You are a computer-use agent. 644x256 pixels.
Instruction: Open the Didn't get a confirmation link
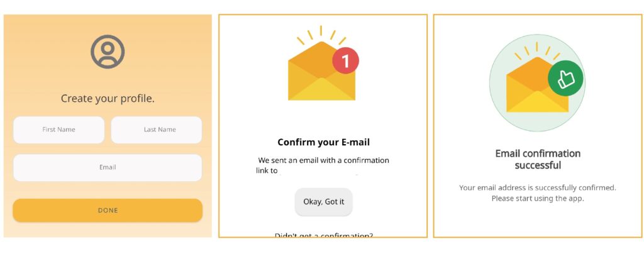tap(324, 235)
